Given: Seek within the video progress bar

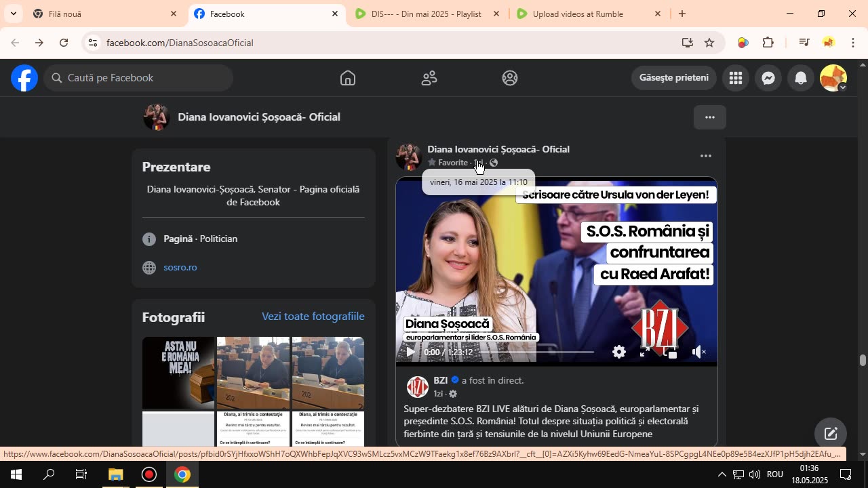Looking at the screenshot, I should [x=536, y=352].
